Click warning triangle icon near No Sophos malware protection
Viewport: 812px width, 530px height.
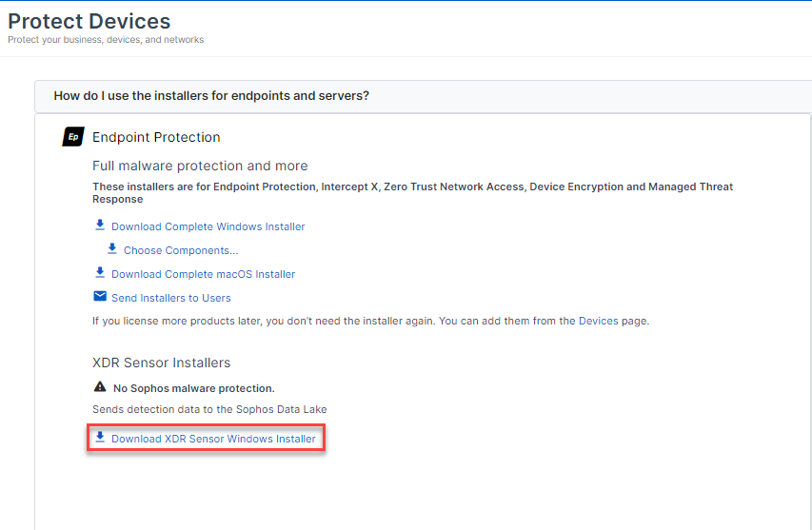coord(100,387)
